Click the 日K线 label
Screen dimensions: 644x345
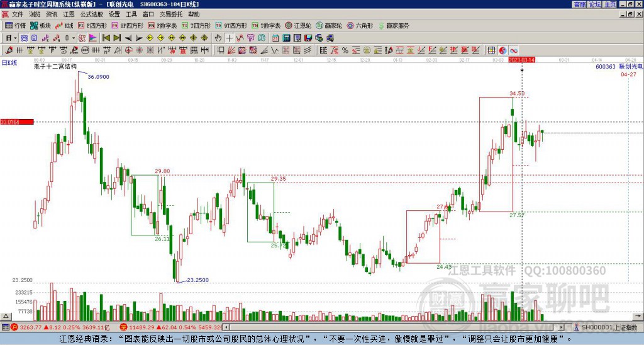pyautogui.click(x=9, y=63)
